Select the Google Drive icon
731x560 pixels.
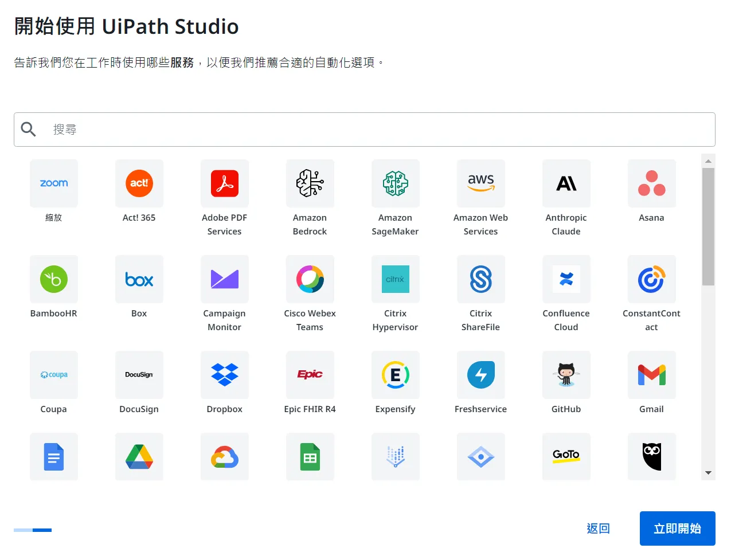(139, 457)
